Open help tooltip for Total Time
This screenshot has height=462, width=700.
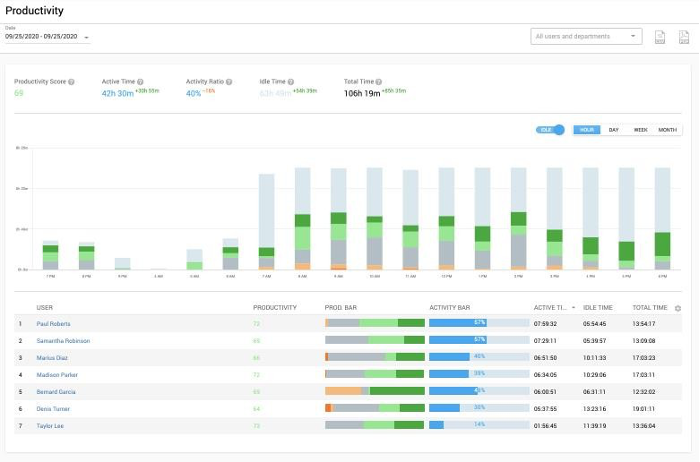click(379, 82)
